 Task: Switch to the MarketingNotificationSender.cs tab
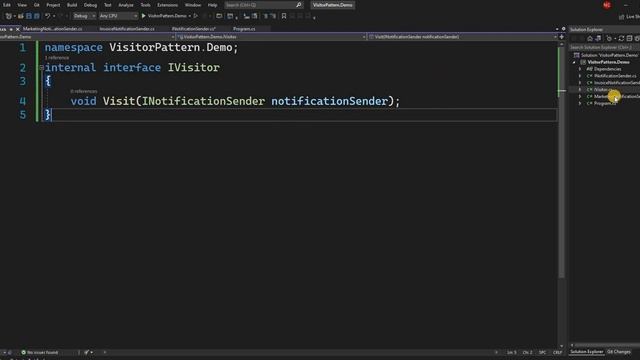tap(52, 29)
